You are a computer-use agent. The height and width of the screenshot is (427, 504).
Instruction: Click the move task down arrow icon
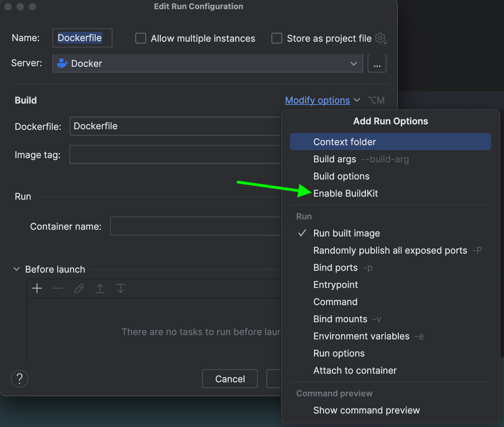click(x=121, y=288)
